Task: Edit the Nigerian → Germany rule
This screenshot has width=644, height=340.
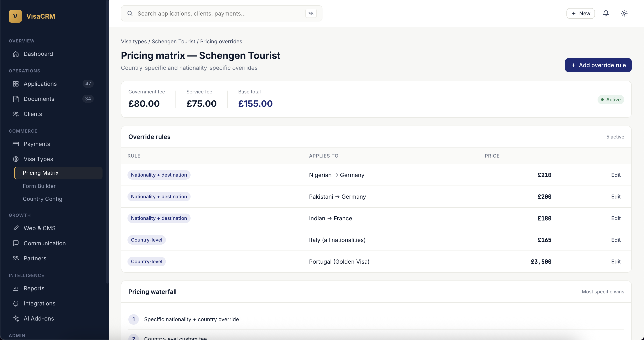Action: [616, 175]
